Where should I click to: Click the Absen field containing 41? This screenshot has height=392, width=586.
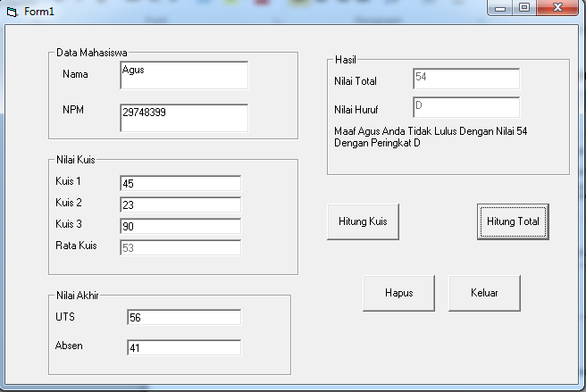[184, 347]
